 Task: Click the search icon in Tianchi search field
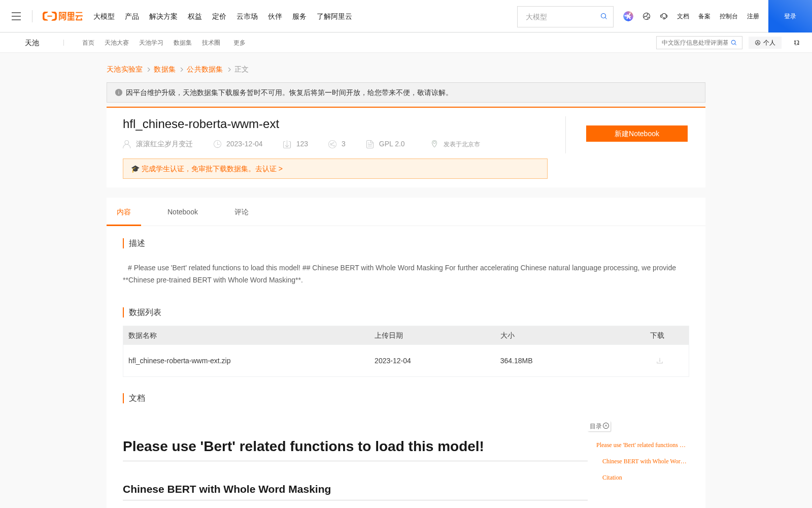click(x=734, y=43)
